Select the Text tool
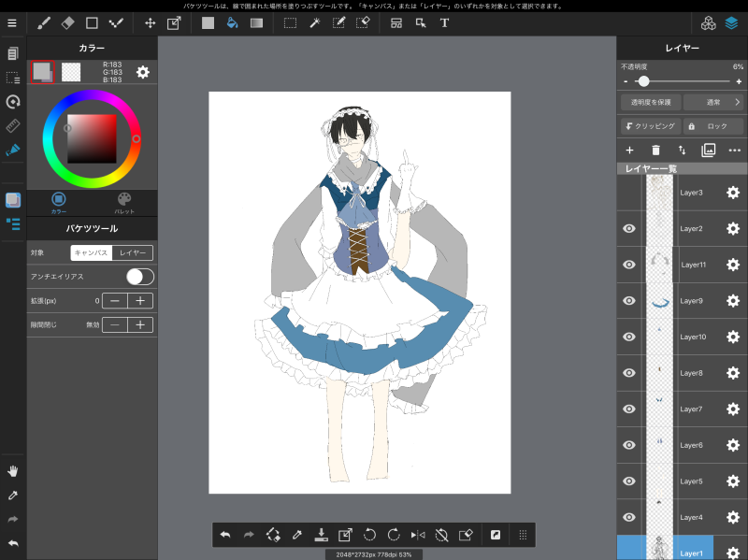748x560 pixels. tap(444, 22)
